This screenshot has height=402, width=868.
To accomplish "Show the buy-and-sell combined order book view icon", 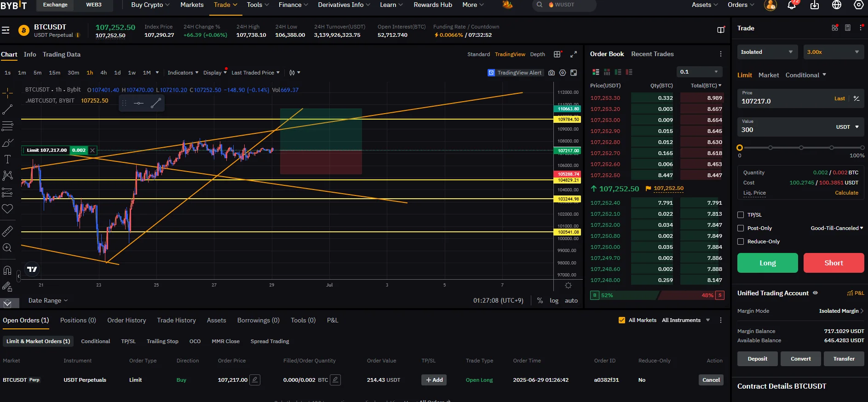I will coord(596,72).
